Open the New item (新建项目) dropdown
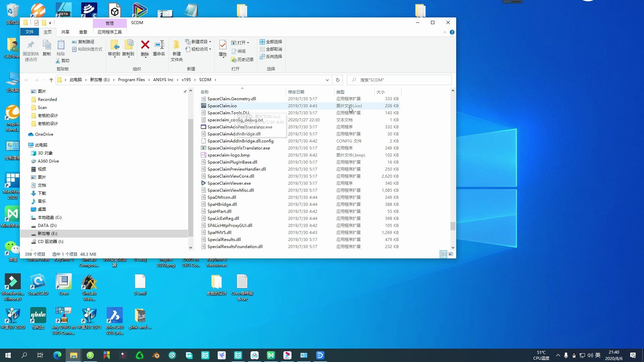The width and height of the screenshot is (644, 362). pyautogui.click(x=199, y=42)
